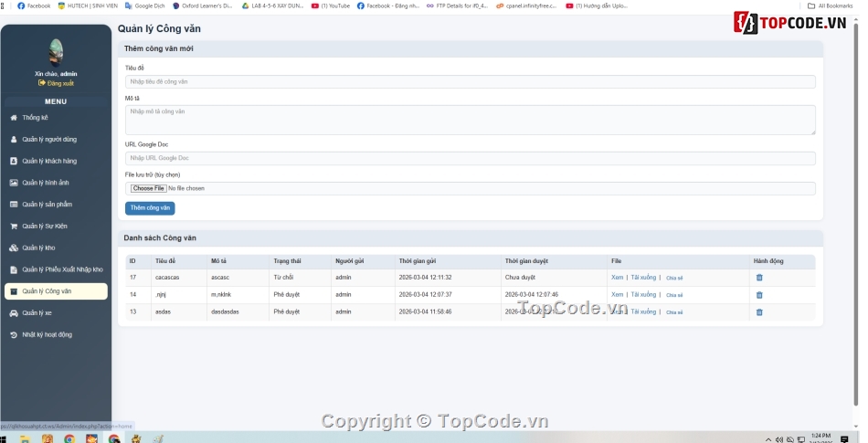Viewport: 868px width, 443px height.
Task: Click trash icon for row ID 14
Action: click(x=758, y=295)
